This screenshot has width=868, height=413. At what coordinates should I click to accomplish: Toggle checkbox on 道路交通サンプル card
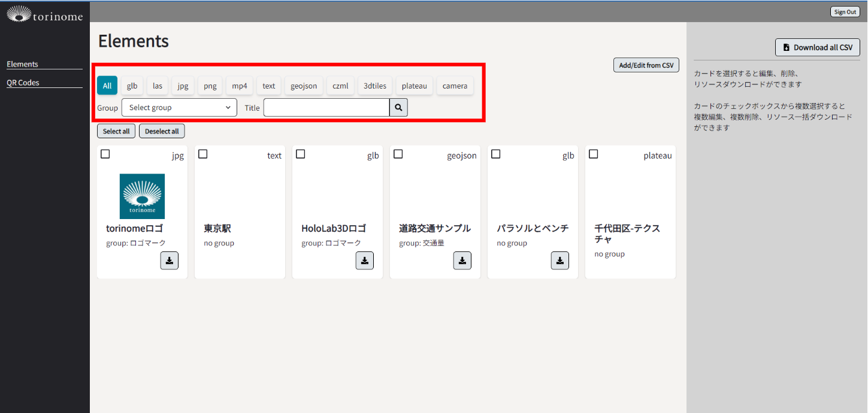(398, 154)
